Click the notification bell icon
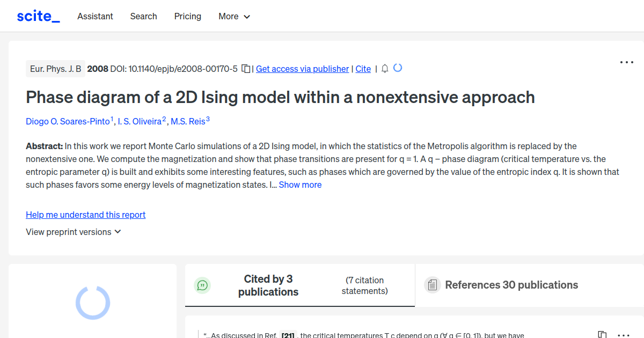Viewport: 644px width, 338px height. click(384, 69)
